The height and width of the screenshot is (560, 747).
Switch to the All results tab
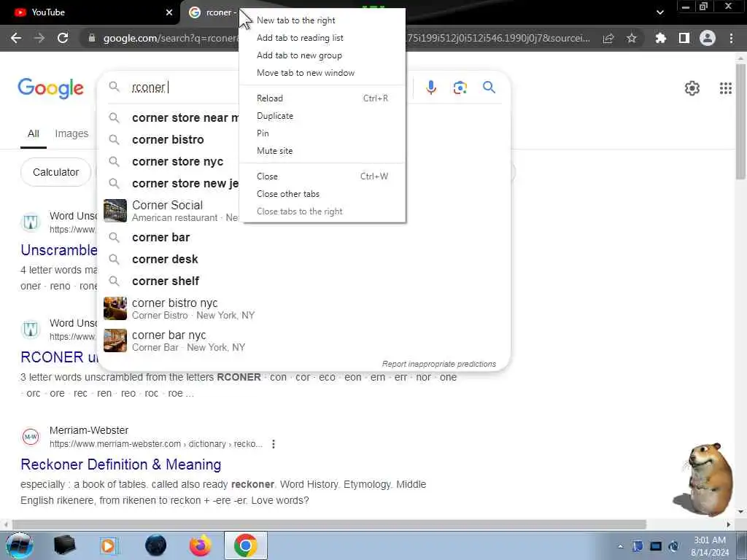pos(34,134)
